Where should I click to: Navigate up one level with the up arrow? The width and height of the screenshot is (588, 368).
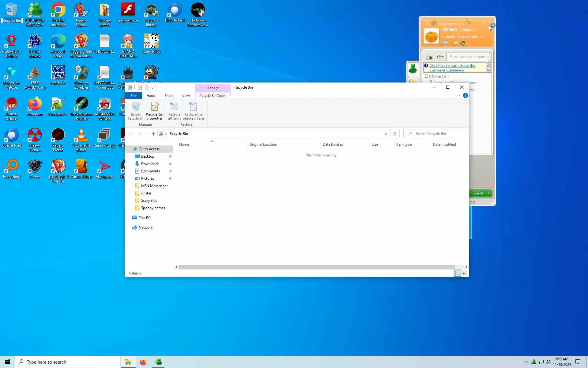pyautogui.click(x=153, y=134)
